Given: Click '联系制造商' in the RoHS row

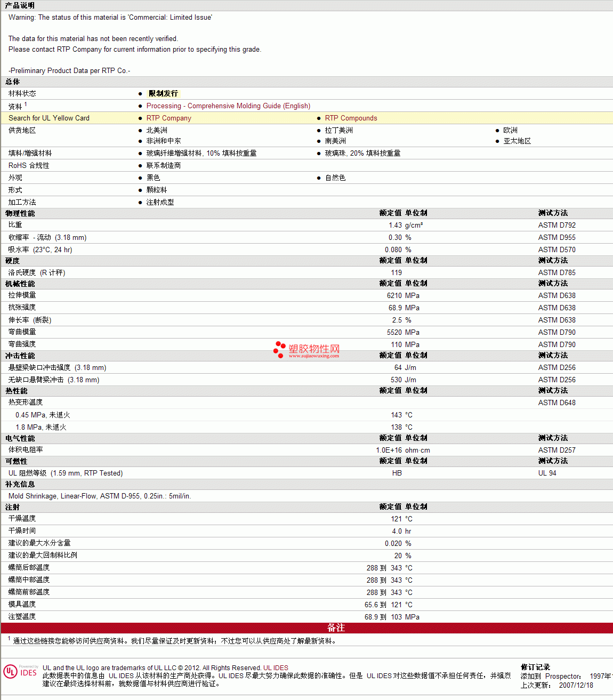Looking at the screenshot, I should coord(164,166).
